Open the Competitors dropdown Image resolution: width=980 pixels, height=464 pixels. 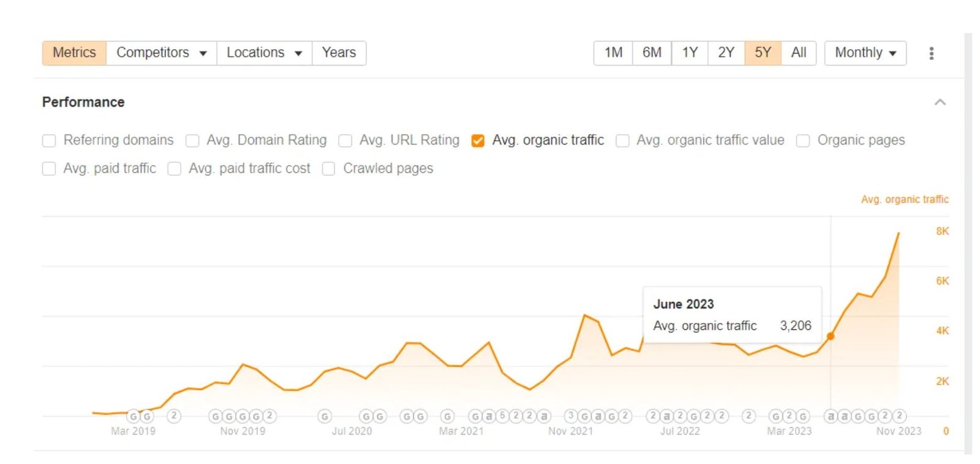(x=161, y=53)
